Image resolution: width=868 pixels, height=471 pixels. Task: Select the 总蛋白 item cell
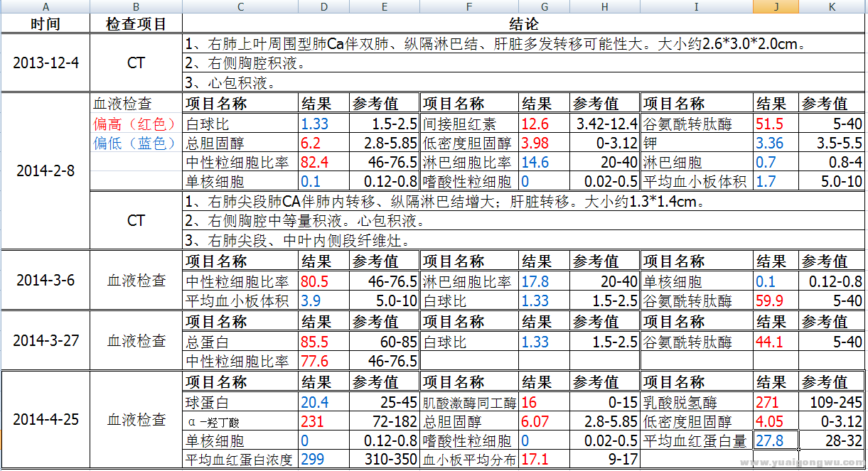(x=240, y=341)
